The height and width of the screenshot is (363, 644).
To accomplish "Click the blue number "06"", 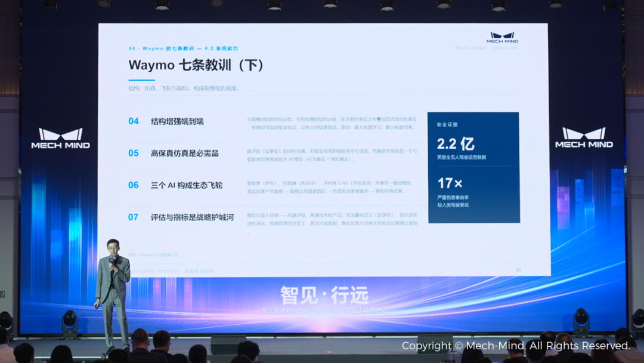I will tap(134, 186).
